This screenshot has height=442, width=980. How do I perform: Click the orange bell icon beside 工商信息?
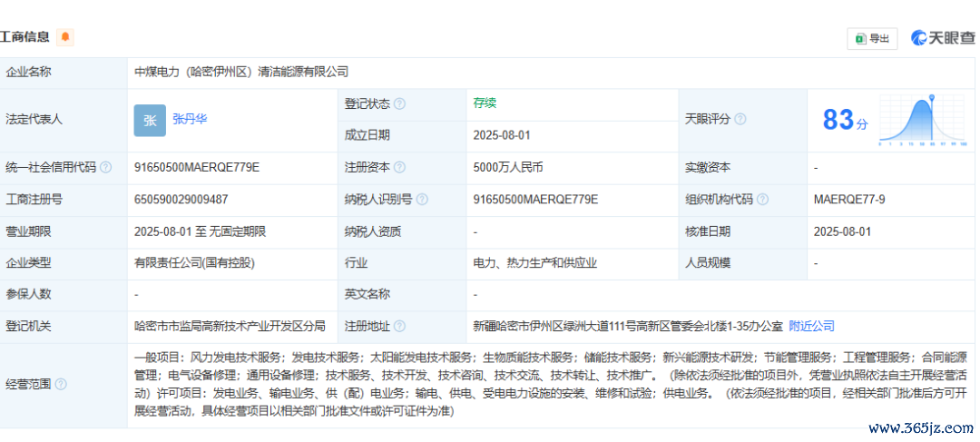pyautogui.click(x=65, y=37)
